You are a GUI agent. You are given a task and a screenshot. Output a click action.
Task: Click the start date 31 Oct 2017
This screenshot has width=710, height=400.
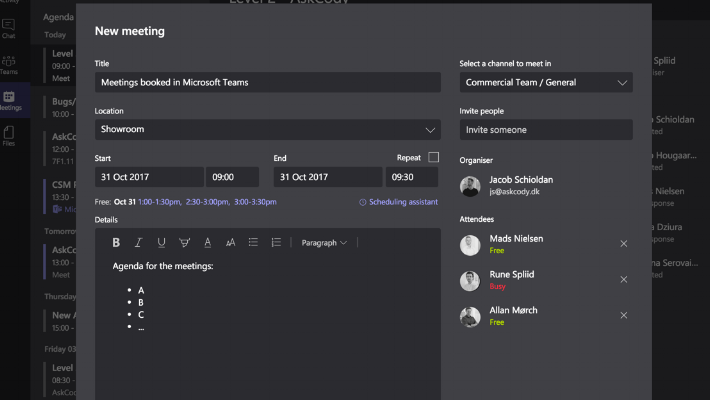pyautogui.click(x=149, y=177)
